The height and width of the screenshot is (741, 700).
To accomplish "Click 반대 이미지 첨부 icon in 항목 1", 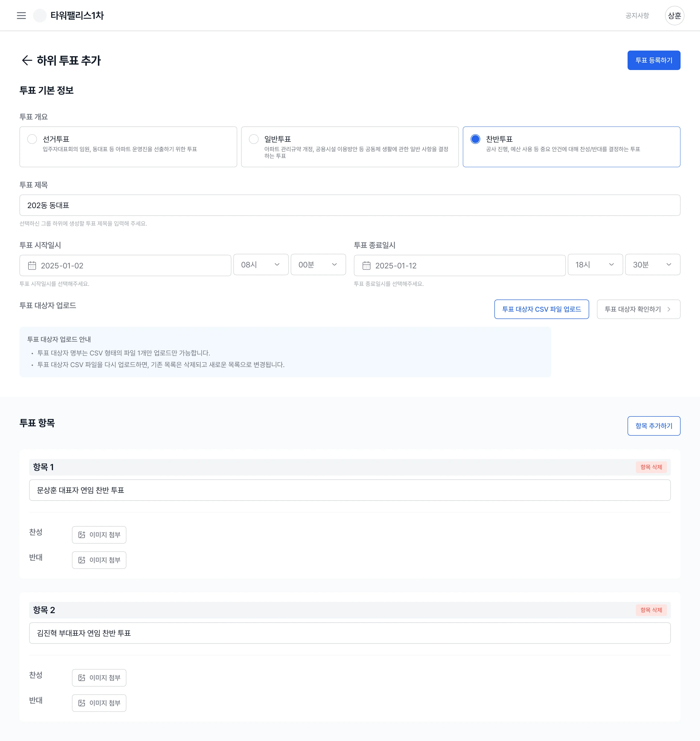I will click(x=82, y=560).
